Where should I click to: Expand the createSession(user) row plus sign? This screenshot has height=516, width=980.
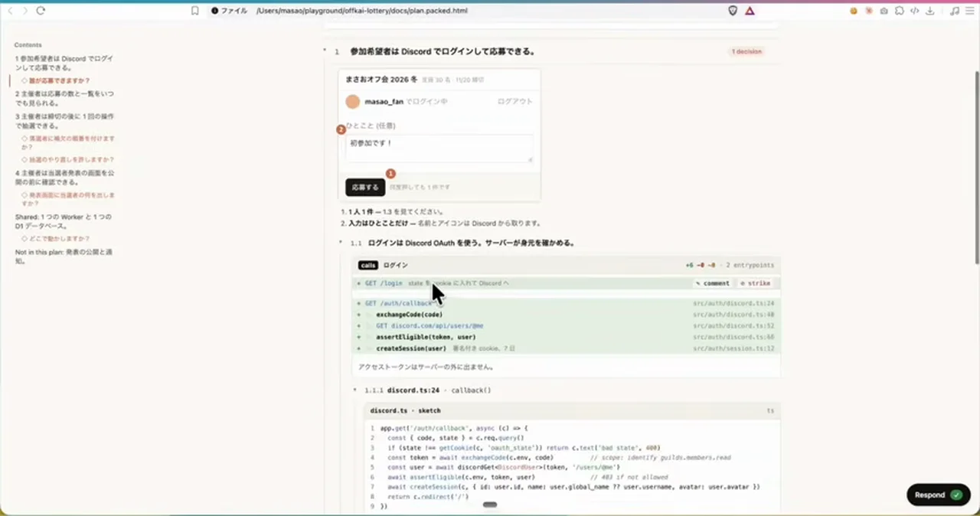[x=358, y=348]
